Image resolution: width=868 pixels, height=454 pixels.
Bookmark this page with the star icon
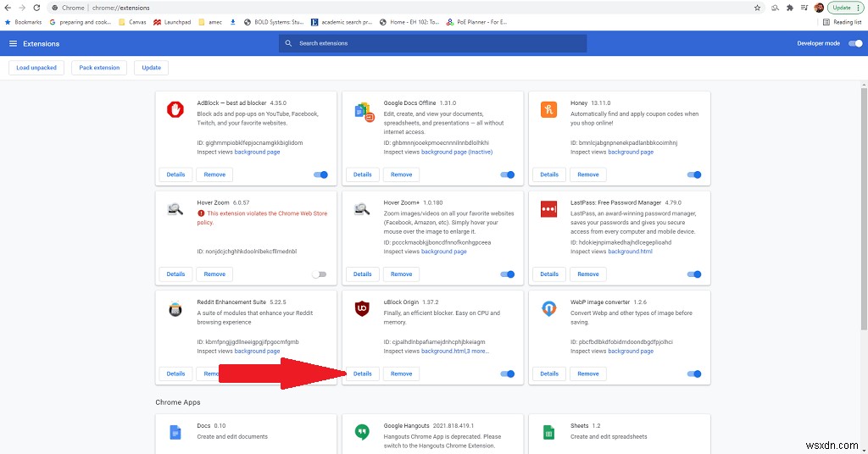(757, 8)
